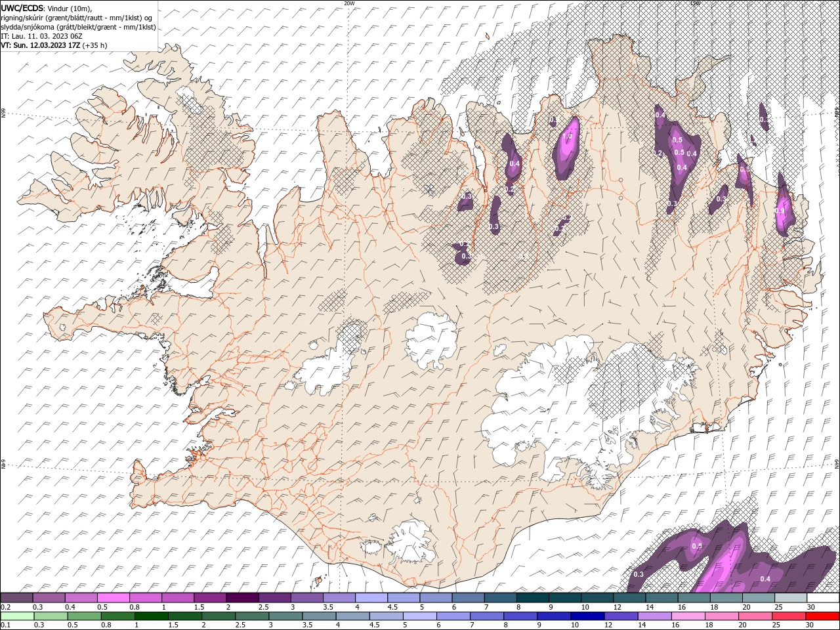840x630 pixels.
Task: Pick the bright pink upper swatch between 0.5 and 0.8
Action: 114,598
